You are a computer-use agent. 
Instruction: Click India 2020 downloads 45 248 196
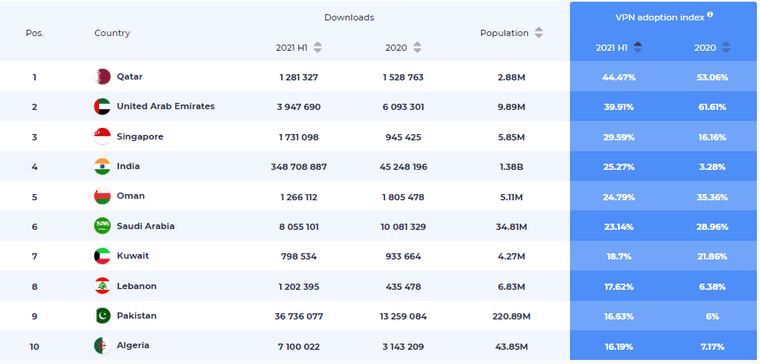403,167
